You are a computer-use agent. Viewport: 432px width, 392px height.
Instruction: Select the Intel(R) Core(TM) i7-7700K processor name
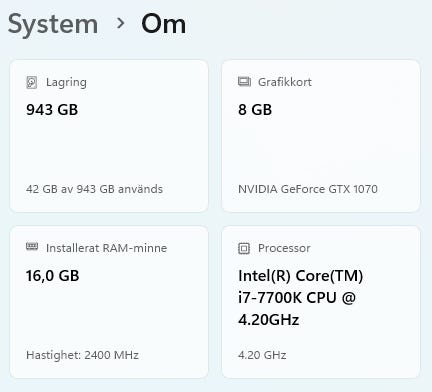click(301, 298)
